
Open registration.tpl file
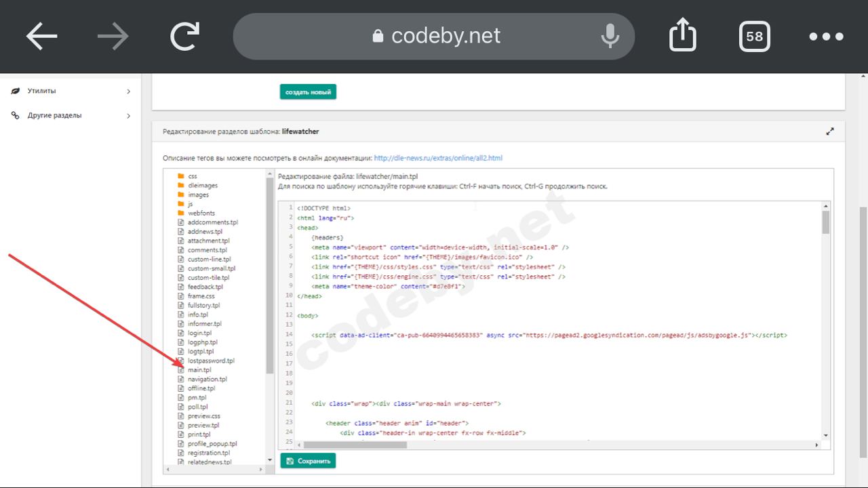pyautogui.click(x=209, y=453)
